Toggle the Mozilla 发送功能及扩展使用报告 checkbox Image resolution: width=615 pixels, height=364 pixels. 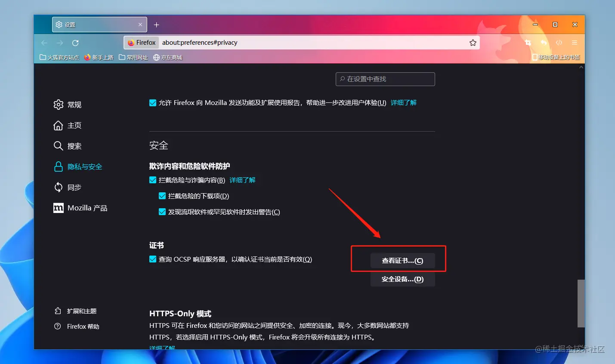point(153,103)
